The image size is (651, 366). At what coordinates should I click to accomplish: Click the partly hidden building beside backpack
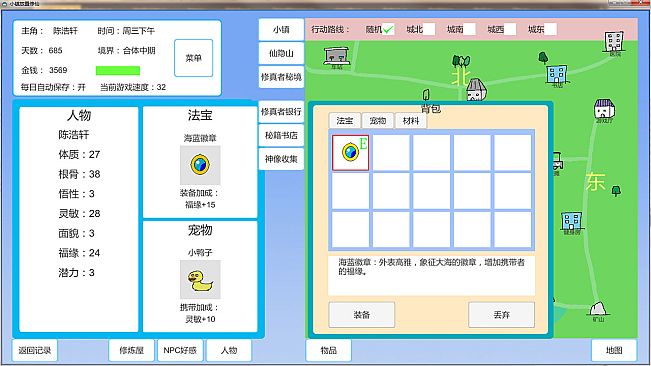coord(557,161)
